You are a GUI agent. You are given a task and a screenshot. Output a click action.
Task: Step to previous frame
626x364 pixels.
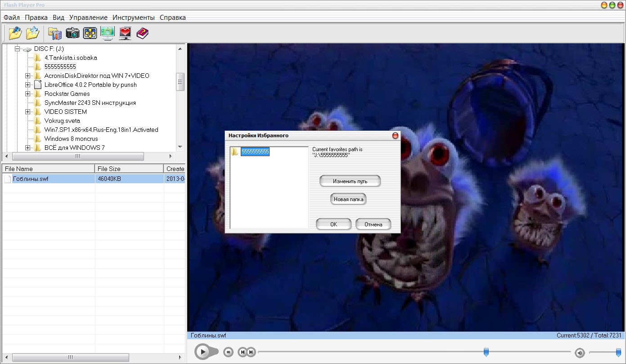(x=242, y=352)
